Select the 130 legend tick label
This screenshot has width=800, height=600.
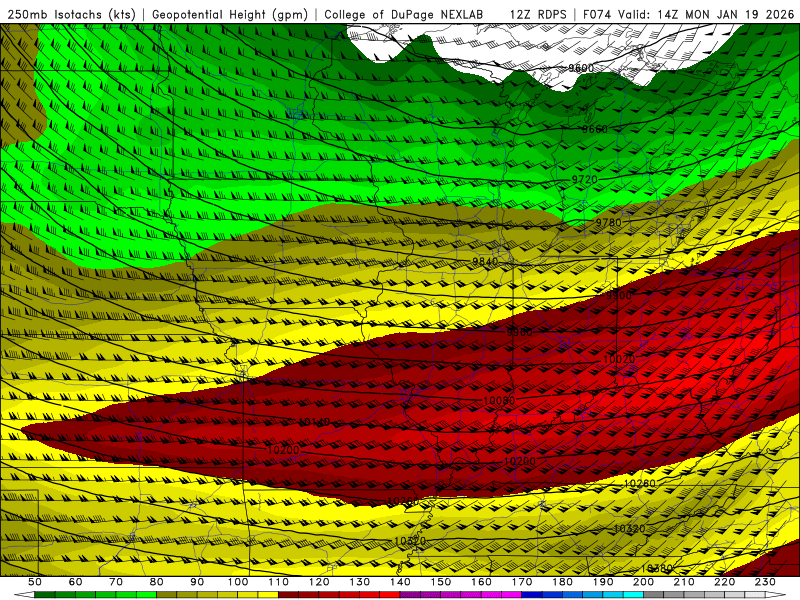(360, 582)
